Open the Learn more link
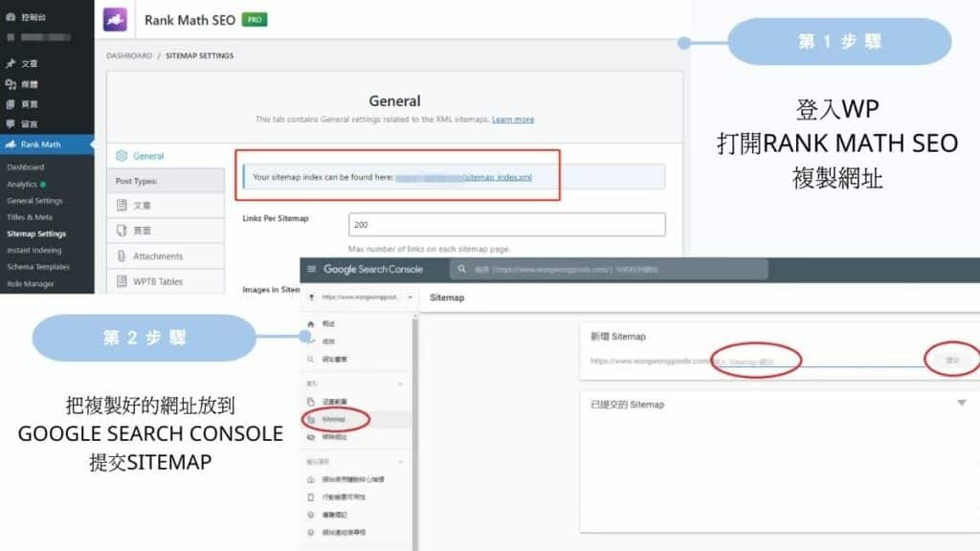The image size is (980, 551). coord(513,120)
